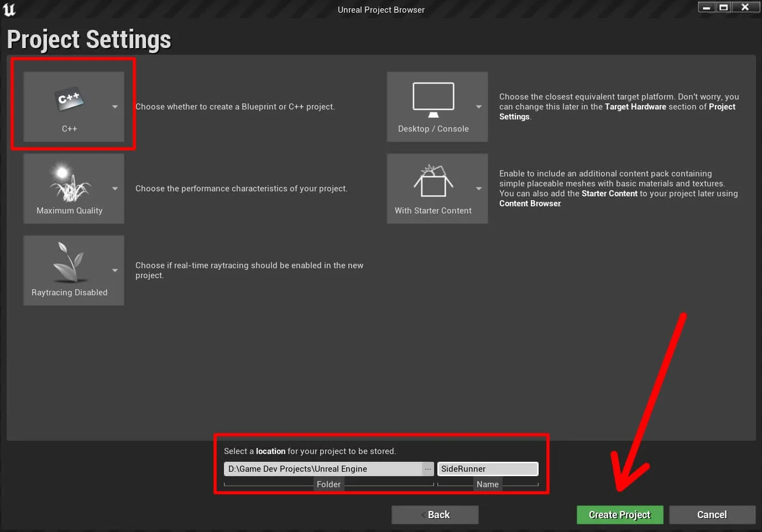Click 'Select a location for your project' text

pyautogui.click(x=310, y=451)
